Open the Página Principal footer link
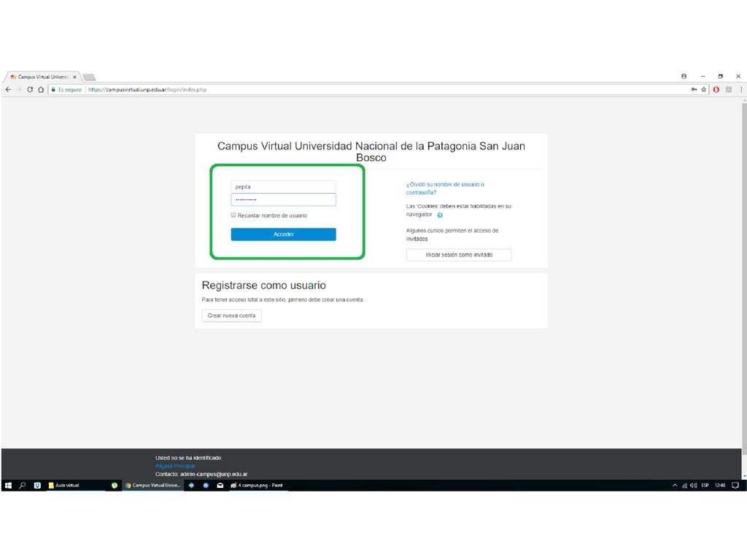 click(x=175, y=466)
